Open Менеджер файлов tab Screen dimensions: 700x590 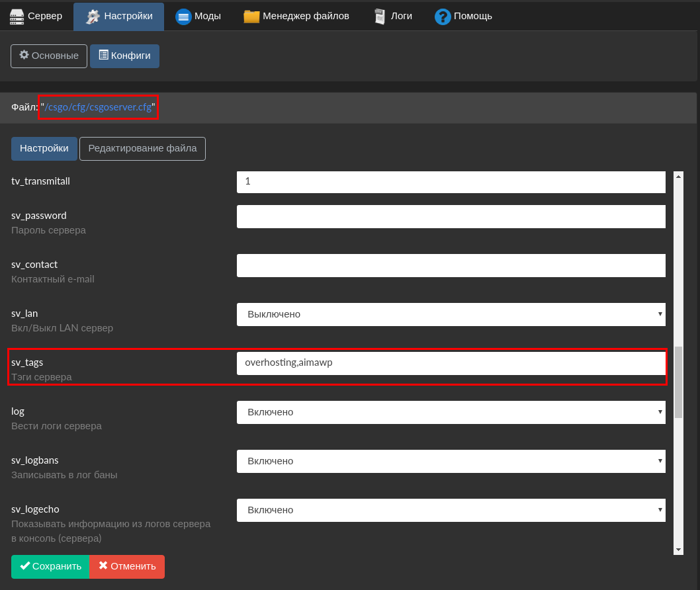coord(296,17)
